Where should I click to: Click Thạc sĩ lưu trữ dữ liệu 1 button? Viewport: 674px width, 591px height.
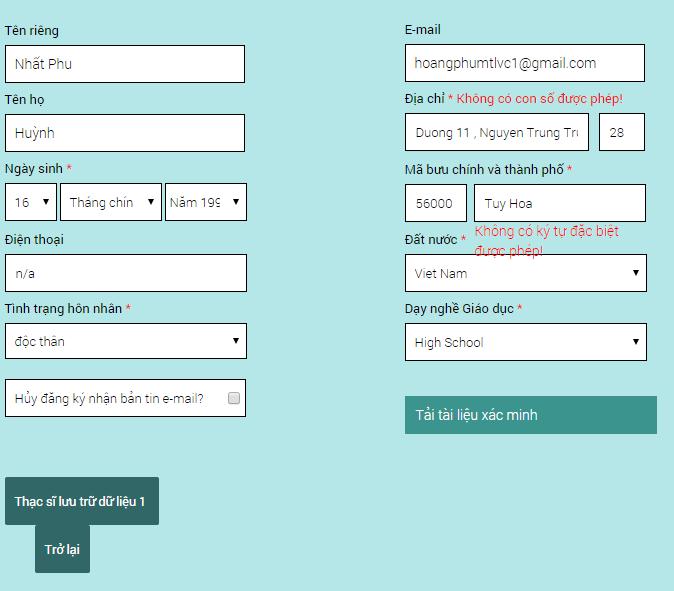82,501
